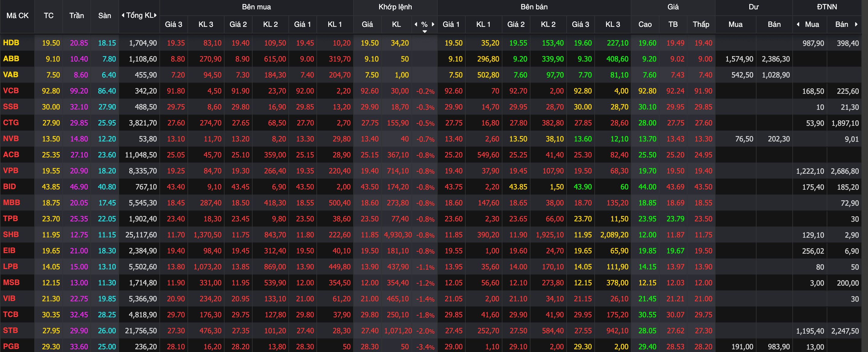
Task: Click PGB Dư Bán value 983,90
Action: pos(778,347)
